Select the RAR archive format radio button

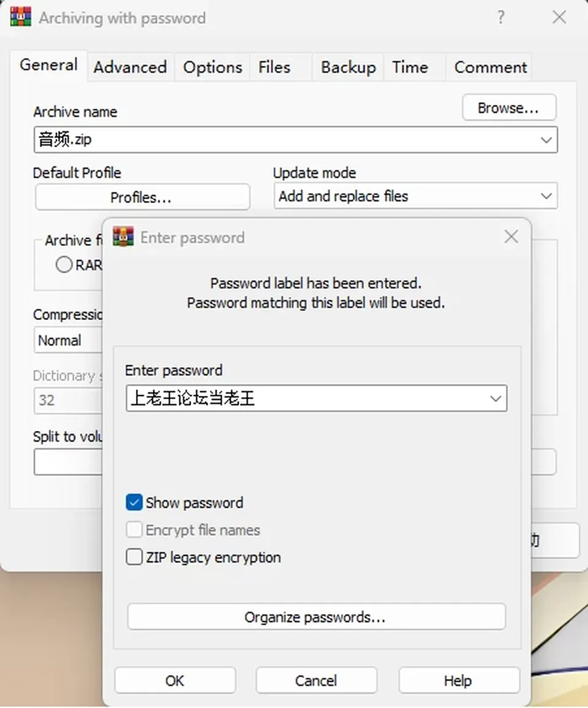(64, 265)
